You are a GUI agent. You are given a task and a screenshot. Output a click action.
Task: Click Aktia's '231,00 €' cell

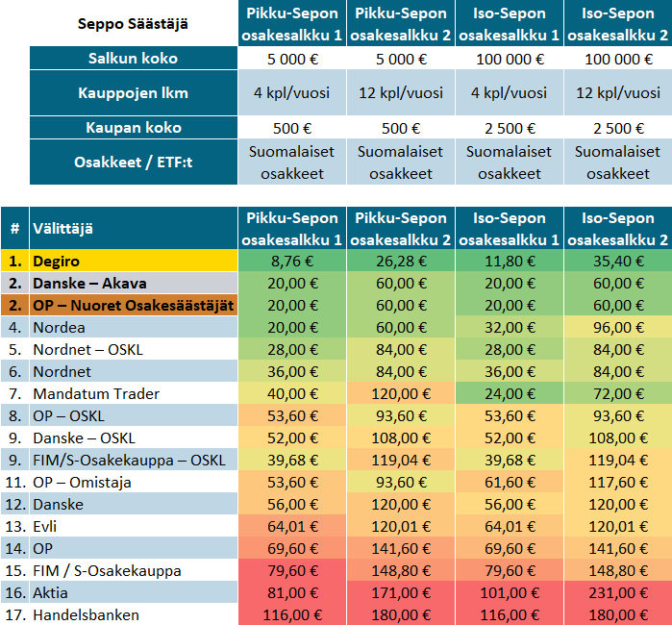click(x=618, y=593)
